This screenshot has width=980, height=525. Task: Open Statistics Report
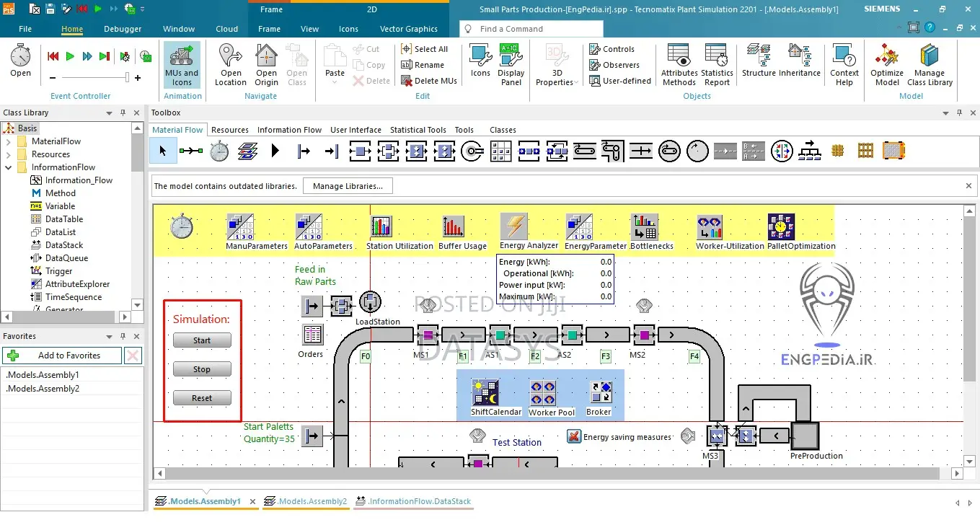pyautogui.click(x=717, y=66)
